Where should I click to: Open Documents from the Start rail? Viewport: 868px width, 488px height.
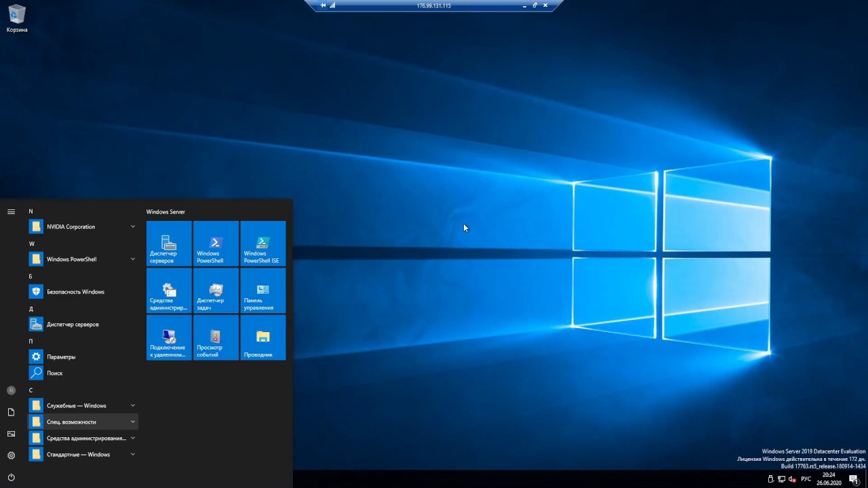pyautogui.click(x=11, y=412)
